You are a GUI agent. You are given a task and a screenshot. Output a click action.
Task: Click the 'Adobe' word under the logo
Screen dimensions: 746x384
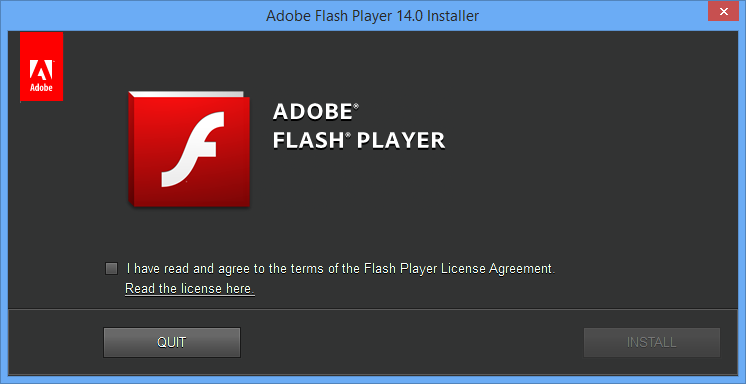(41, 88)
